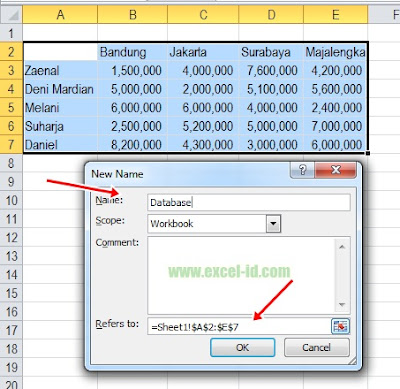Click the Melani name cell
400x389 pixels.
pyautogui.click(x=60, y=107)
